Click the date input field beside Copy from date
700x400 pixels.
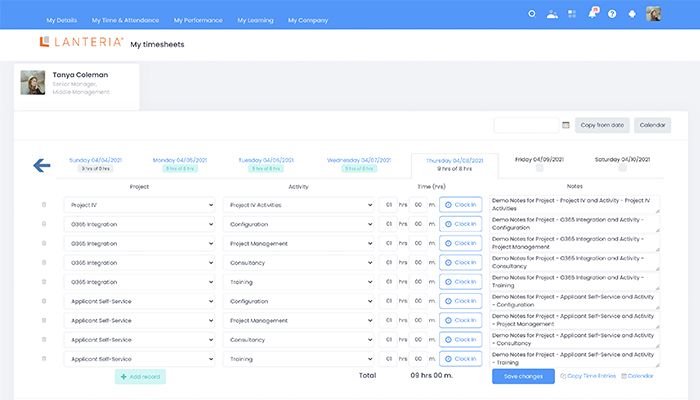[x=526, y=125]
